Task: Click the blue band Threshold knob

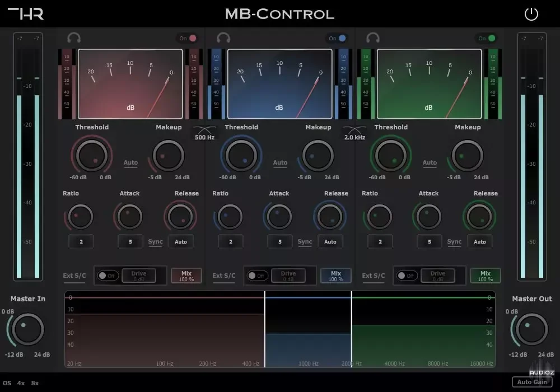Action: pyautogui.click(x=241, y=156)
